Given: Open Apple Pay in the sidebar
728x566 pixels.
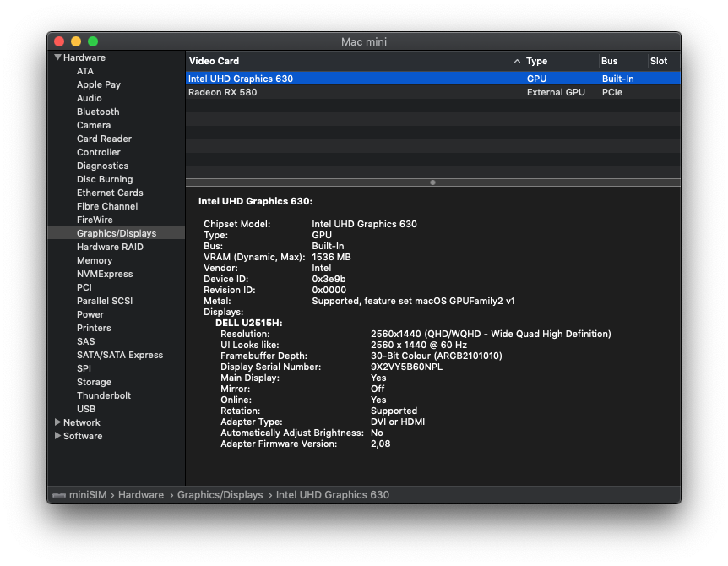Looking at the screenshot, I should pyautogui.click(x=99, y=84).
